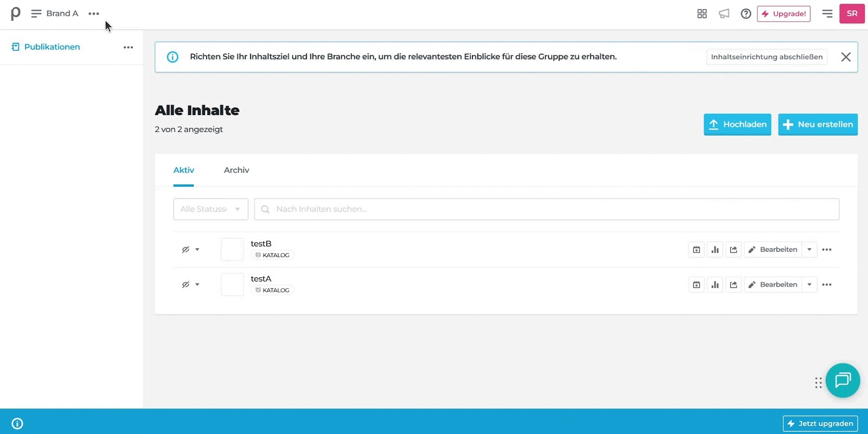Viewport: 868px width, 434px height.
Task: Switch to the Archiv tab
Action: tap(237, 170)
